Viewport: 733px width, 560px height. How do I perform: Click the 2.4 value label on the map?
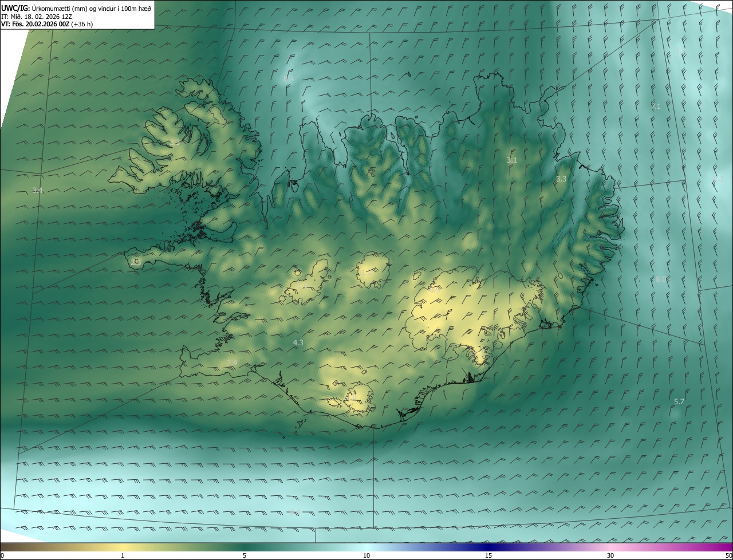231,363
